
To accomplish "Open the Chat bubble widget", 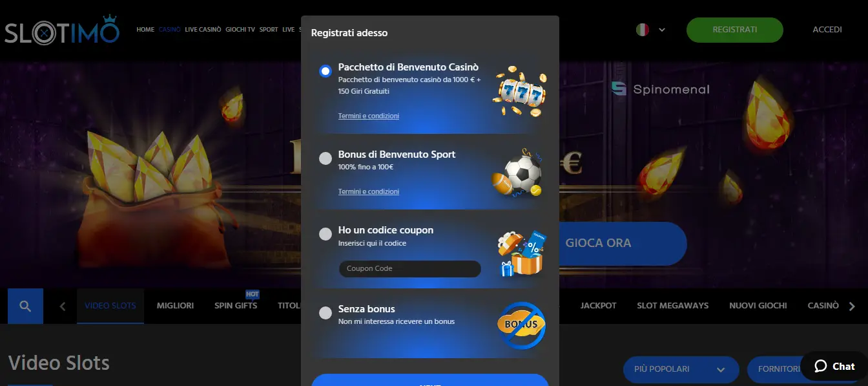I will point(834,366).
